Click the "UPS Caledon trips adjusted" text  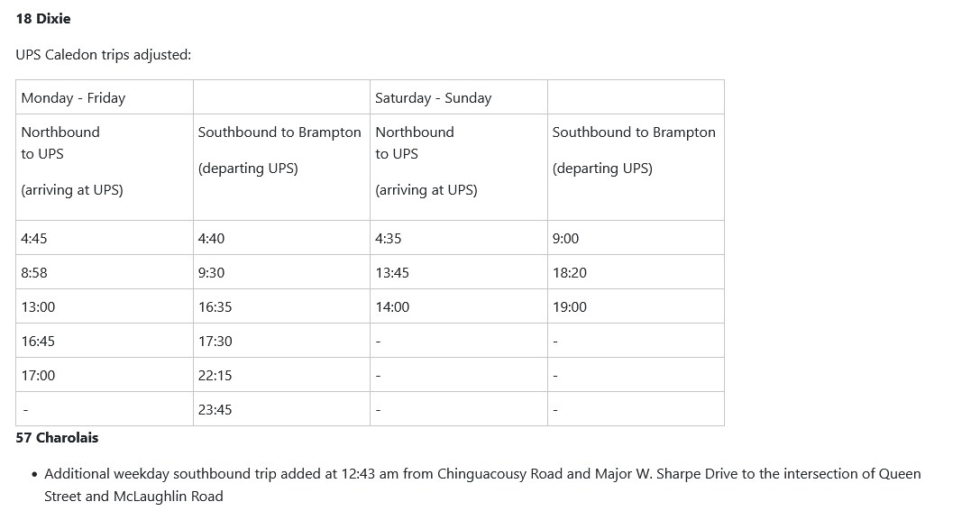click(104, 55)
